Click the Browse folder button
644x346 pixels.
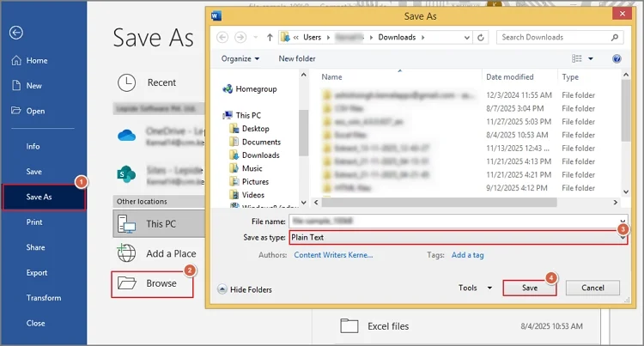click(x=152, y=283)
